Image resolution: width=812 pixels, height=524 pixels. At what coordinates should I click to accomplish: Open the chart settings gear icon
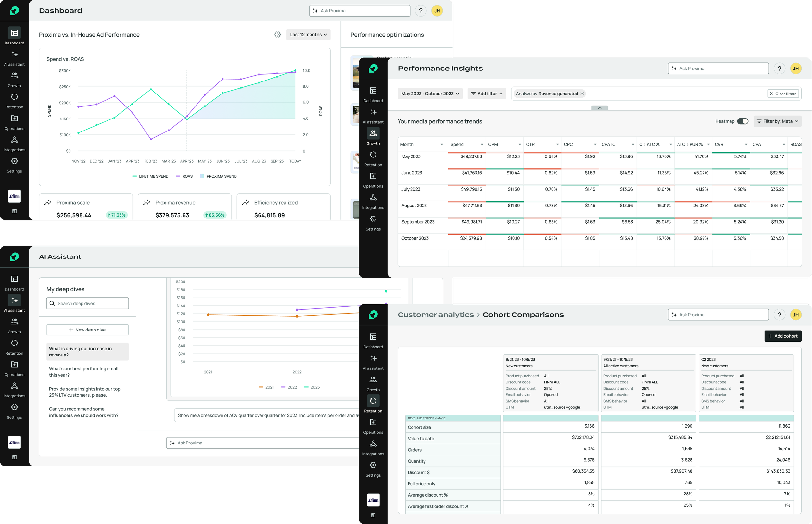pyautogui.click(x=277, y=35)
